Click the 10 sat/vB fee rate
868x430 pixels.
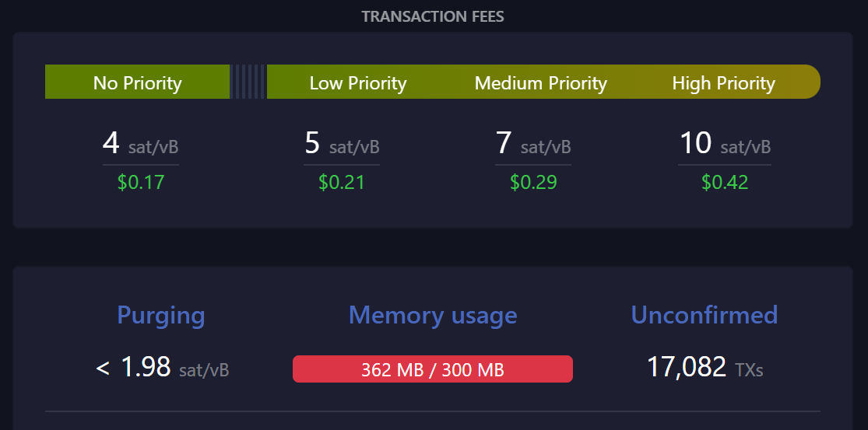[725, 145]
